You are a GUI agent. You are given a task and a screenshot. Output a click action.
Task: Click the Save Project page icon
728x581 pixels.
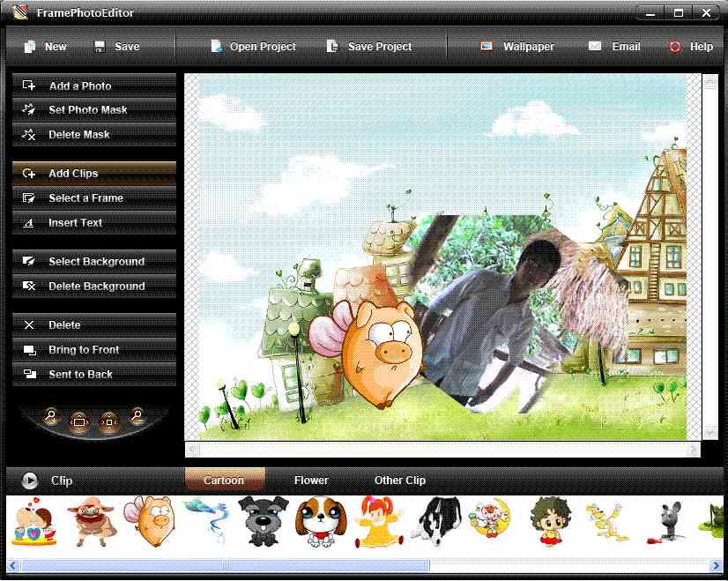click(332, 47)
